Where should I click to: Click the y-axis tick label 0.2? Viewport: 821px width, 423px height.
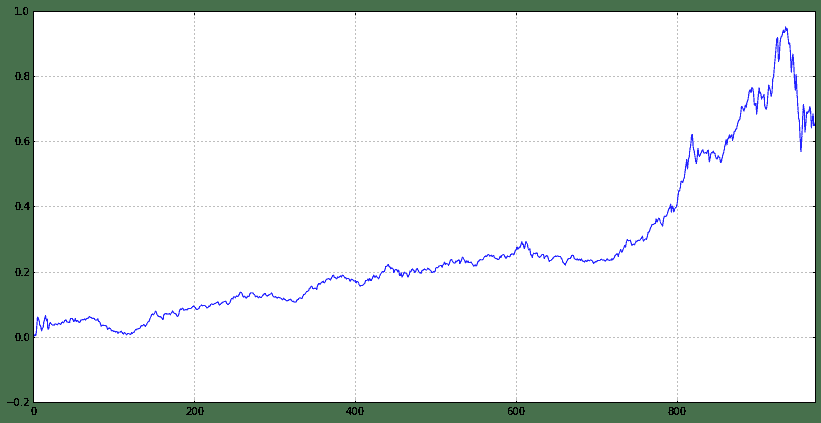click(x=20, y=272)
